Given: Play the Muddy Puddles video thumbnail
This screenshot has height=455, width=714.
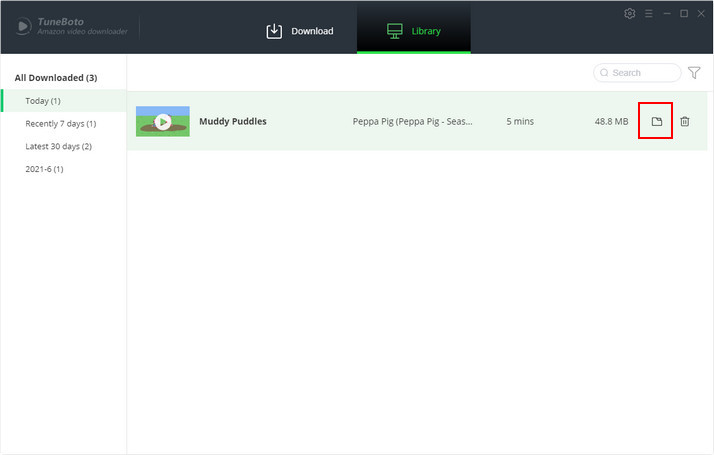Looking at the screenshot, I should point(163,122).
